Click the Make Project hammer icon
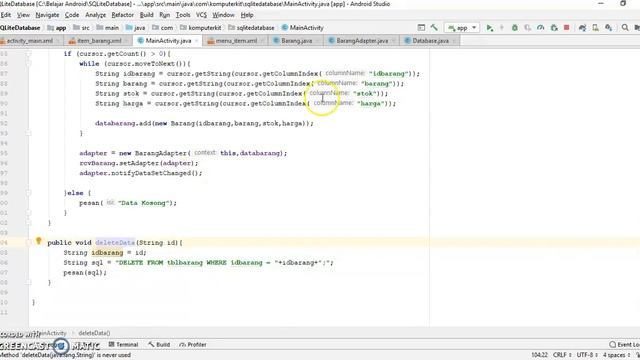The height and width of the screenshot is (360, 640). (x=434, y=28)
